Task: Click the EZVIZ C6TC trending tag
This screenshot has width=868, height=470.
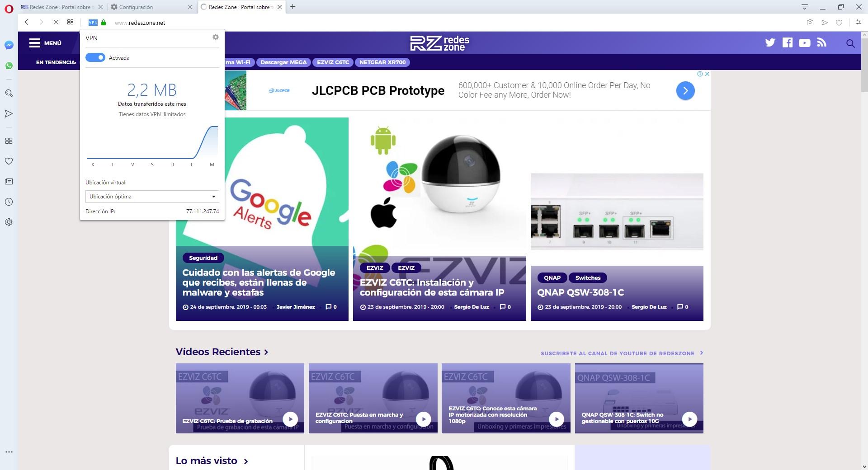Action: pyautogui.click(x=333, y=62)
